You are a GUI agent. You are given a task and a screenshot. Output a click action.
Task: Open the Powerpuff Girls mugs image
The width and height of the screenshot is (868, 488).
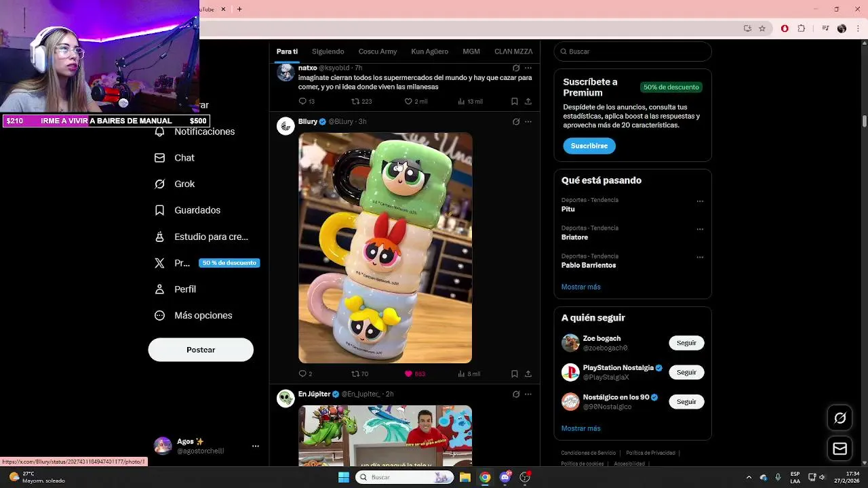click(x=385, y=248)
